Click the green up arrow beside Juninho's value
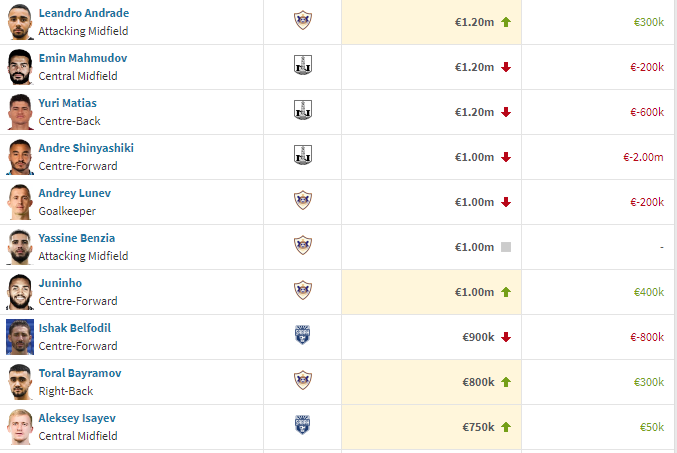The image size is (677, 453). click(x=506, y=292)
